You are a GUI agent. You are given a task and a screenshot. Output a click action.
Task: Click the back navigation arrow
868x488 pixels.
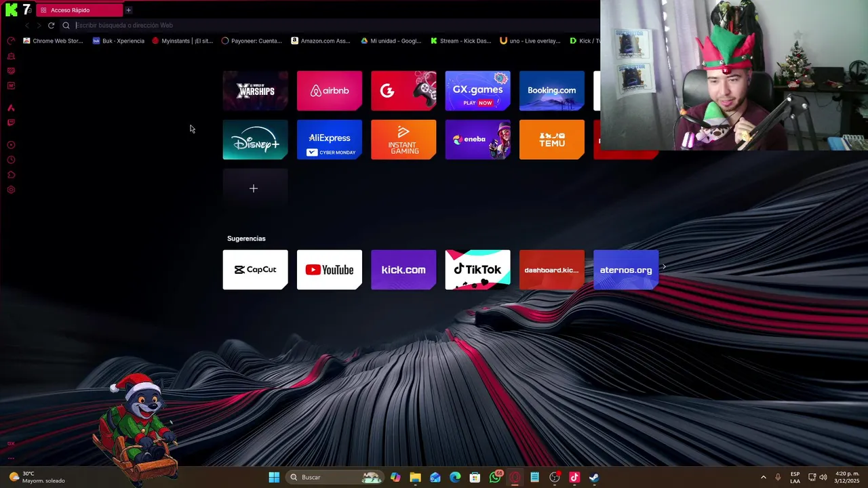click(27, 25)
